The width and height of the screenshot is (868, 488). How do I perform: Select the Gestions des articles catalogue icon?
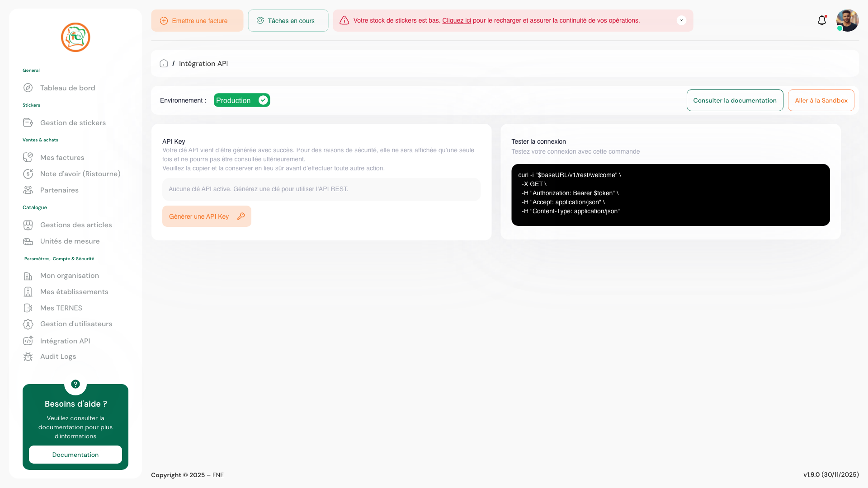pos(28,225)
